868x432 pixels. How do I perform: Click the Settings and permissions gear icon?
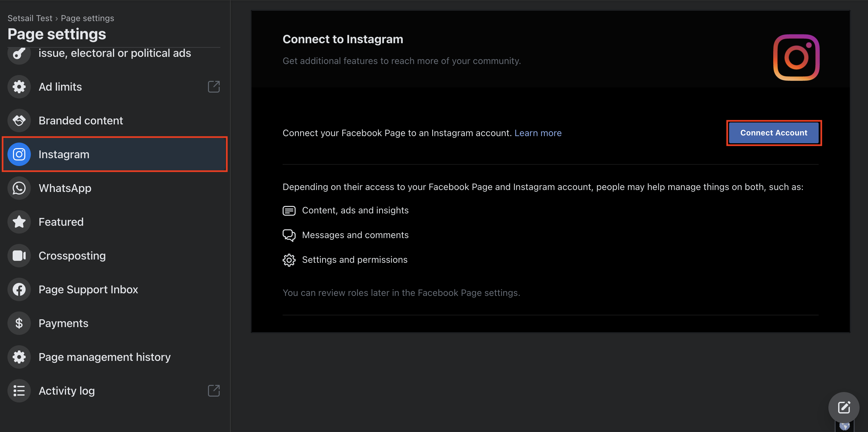coord(289,260)
